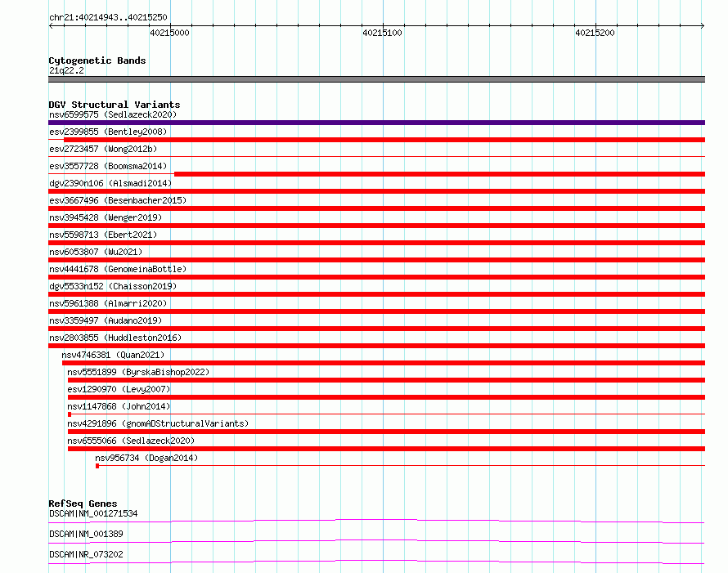Click the red bar under esv3557728

pos(440,174)
